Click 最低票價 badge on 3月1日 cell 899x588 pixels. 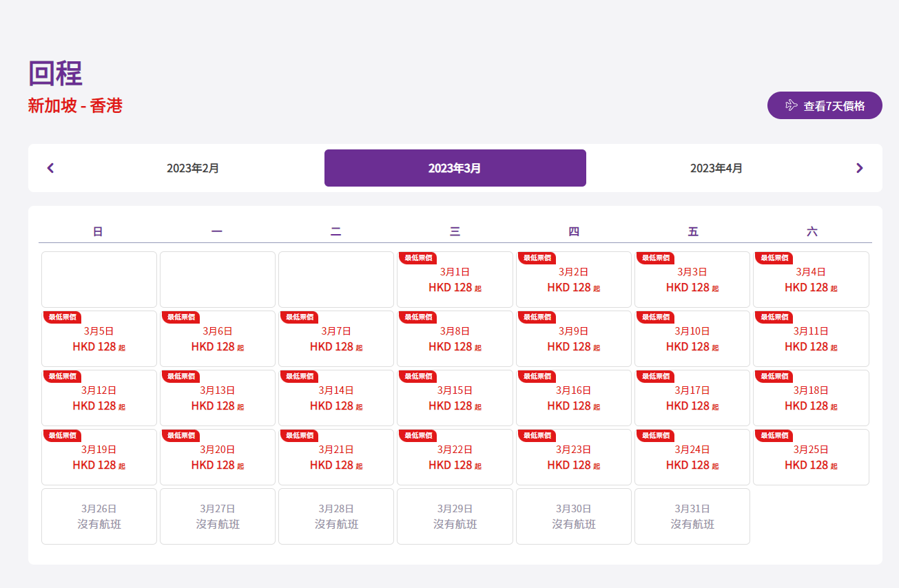click(417, 258)
